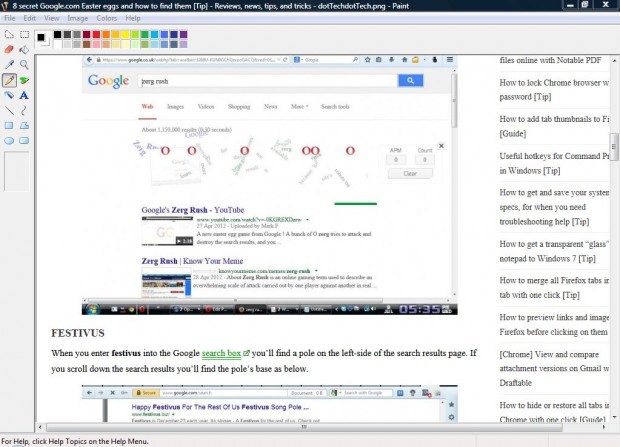Pick the lime green swatch
The width and height of the screenshot is (620, 447).
(135, 34)
